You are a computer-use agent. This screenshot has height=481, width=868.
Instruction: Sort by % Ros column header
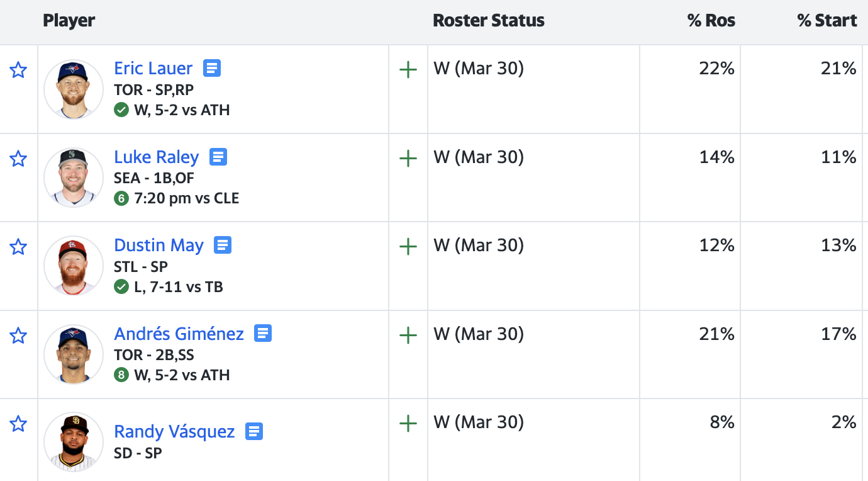(711, 21)
